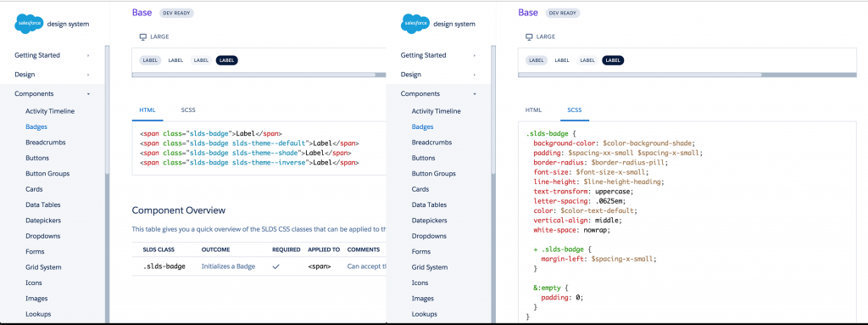Click the dark inverse LABEL badge in left page
Screen dimensions: 868x325
click(x=227, y=60)
